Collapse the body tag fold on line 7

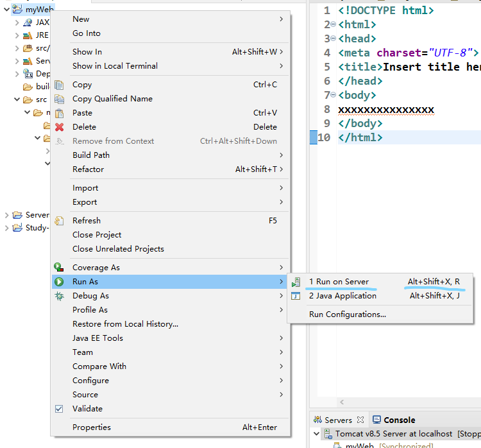tap(333, 95)
